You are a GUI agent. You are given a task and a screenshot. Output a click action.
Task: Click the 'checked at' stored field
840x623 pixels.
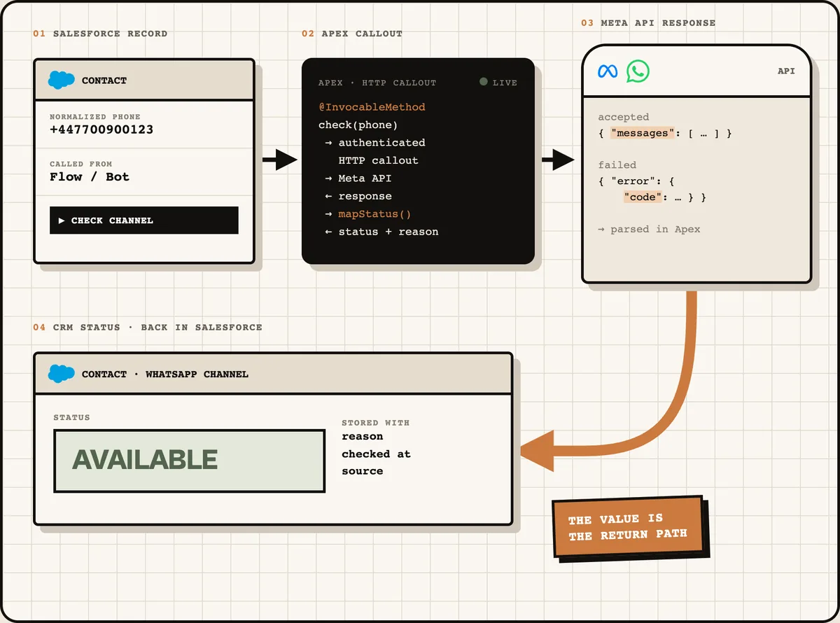tap(376, 454)
